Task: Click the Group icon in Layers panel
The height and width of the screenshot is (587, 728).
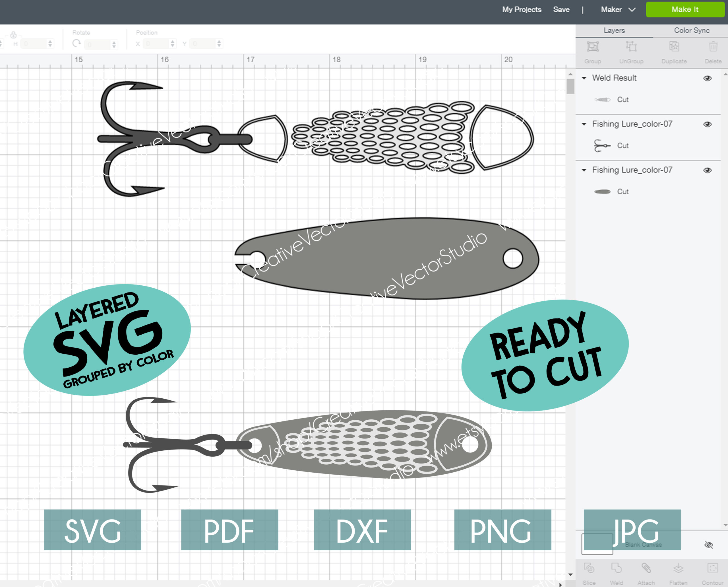Action: 592,46
